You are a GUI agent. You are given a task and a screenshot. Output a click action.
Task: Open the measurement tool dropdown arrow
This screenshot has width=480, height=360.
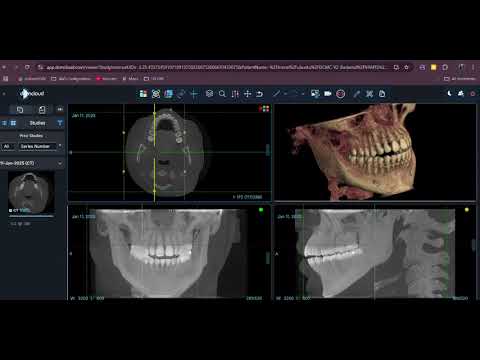click(286, 94)
